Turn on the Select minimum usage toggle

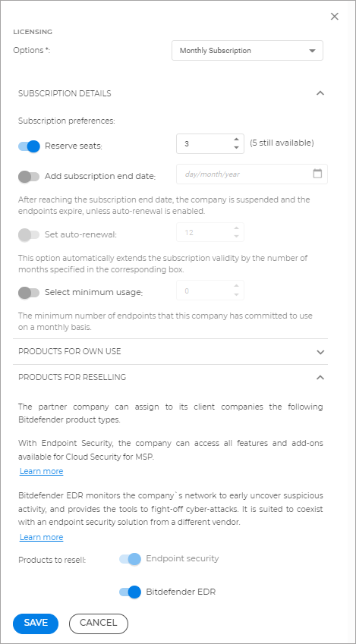(x=29, y=293)
